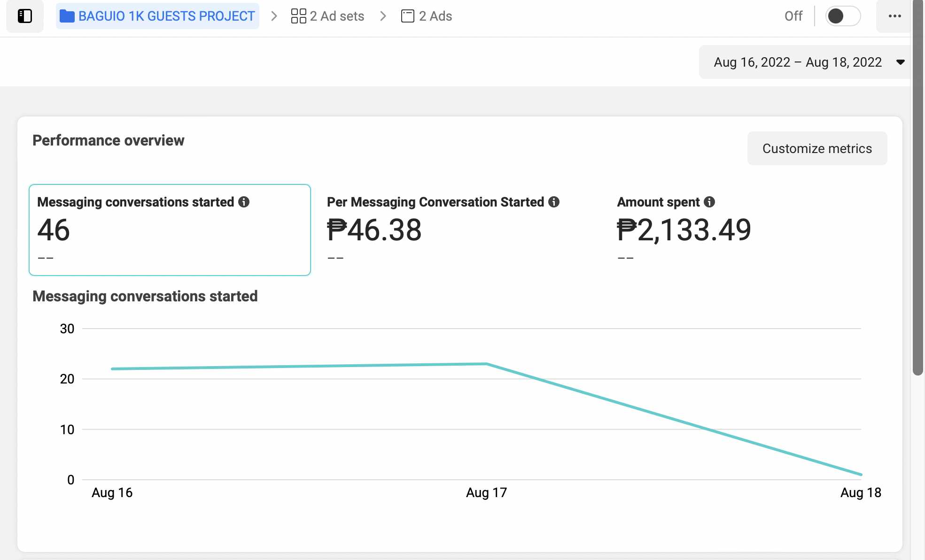
Task: Click the Customize metrics button
Action: (816, 148)
